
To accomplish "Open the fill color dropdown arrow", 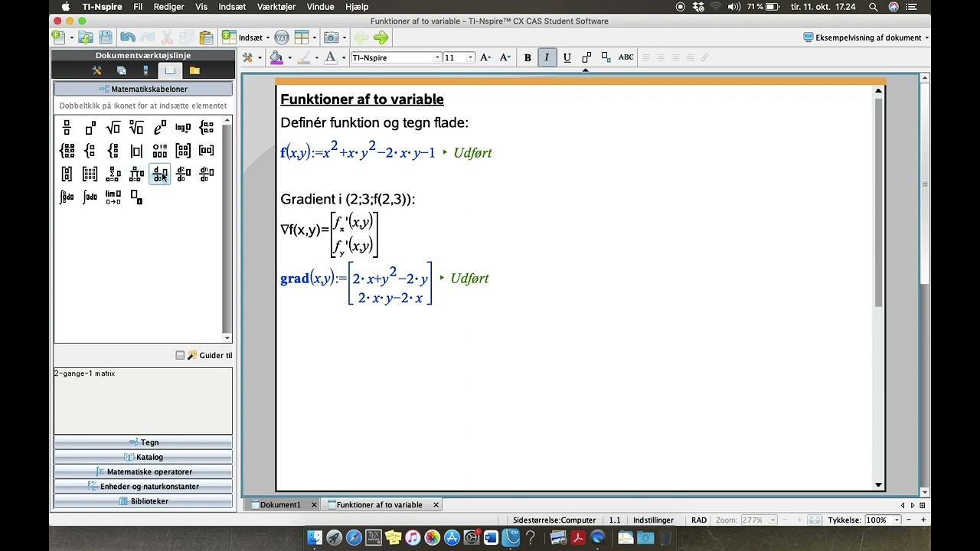I will [x=289, y=58].
